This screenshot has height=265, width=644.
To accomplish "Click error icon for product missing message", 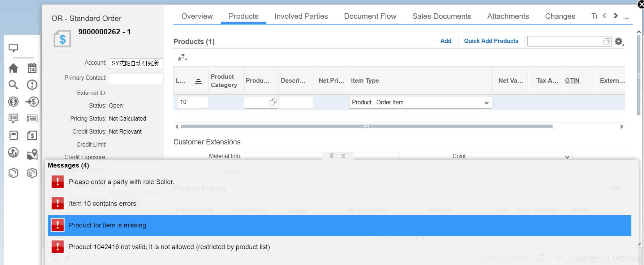I will tap(57, 225).
